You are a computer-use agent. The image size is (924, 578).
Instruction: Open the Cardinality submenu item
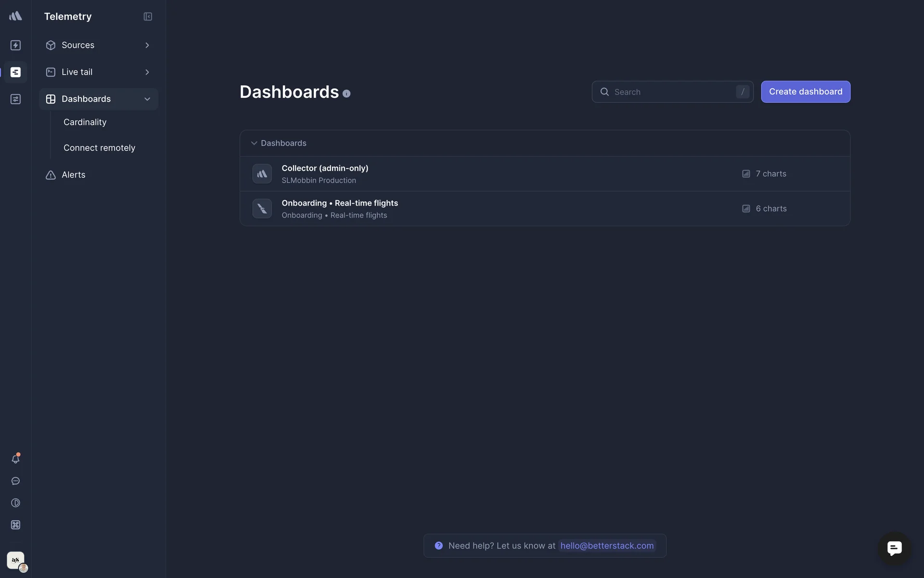[85, 122]
